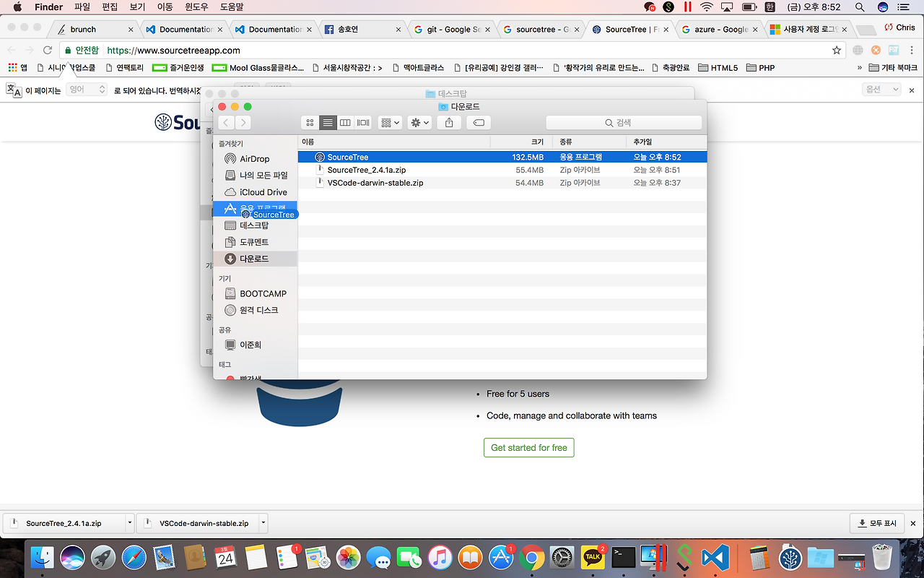Open the 파일 menu
The height and width of the screenshot is (578, 924).
[x=82, y=7]
